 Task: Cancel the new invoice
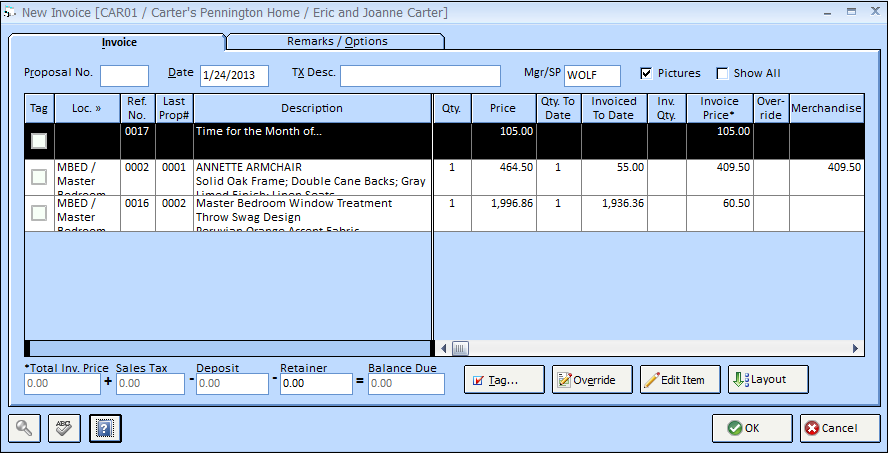[x=839, y=429]
